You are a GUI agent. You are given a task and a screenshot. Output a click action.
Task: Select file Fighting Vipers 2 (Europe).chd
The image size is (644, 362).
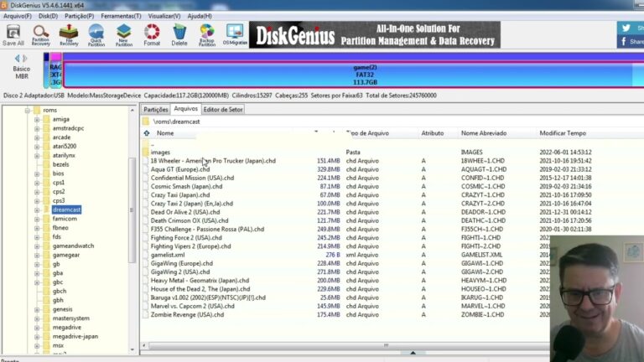tap(190, 246)
